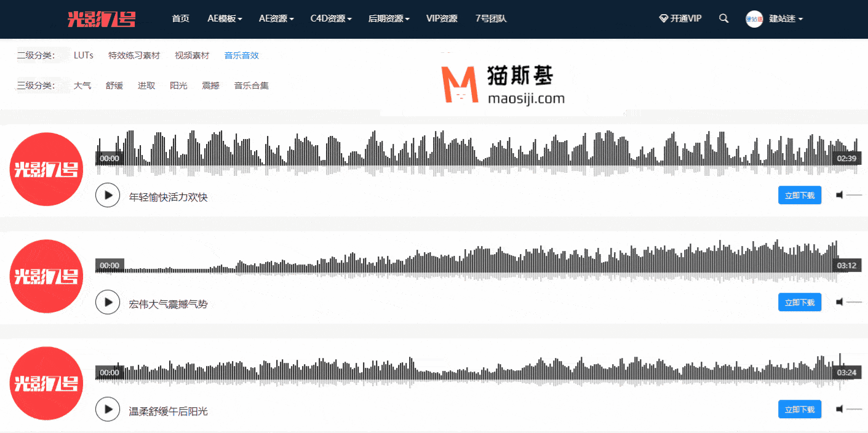Filter by 震撼 tertiary category
Image resolution: width=868 pixels, height=433 pixels.
210,85
